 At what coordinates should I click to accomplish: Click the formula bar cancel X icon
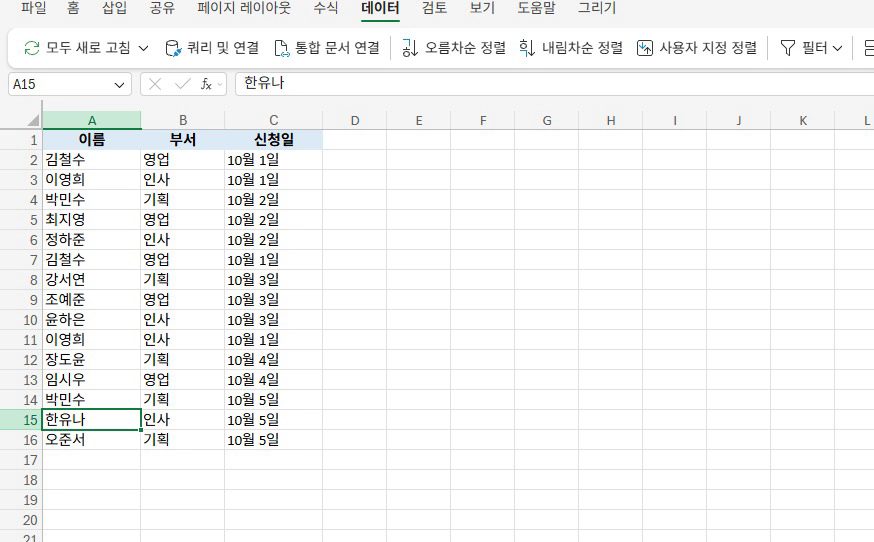(x=155, y=84)
